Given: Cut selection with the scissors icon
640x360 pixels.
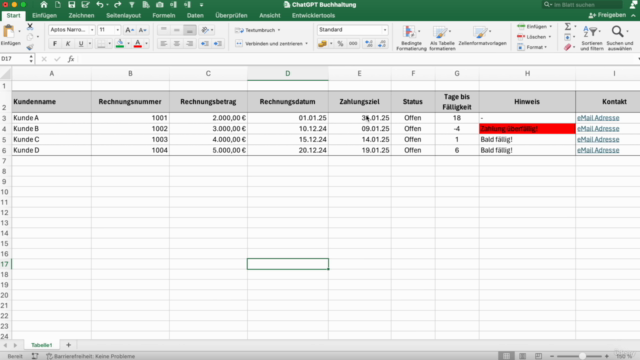Looking at the screenshot, I should [30, 27].
